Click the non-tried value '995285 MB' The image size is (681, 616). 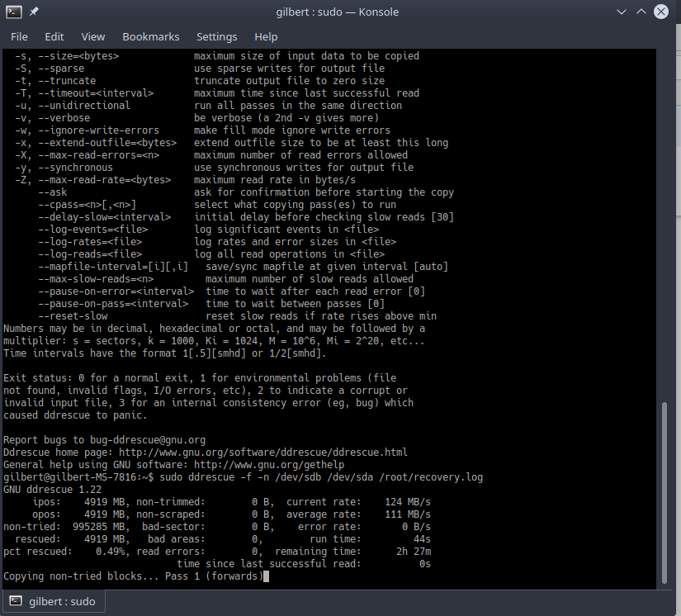98,527
